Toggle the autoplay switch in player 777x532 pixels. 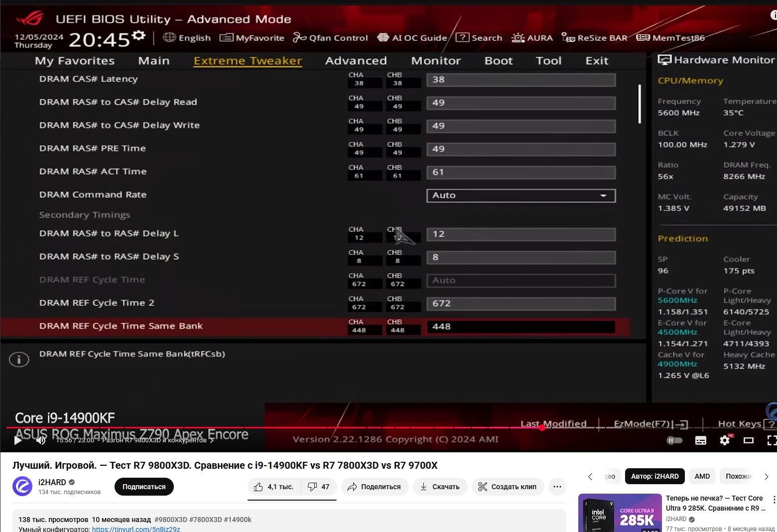674,440
